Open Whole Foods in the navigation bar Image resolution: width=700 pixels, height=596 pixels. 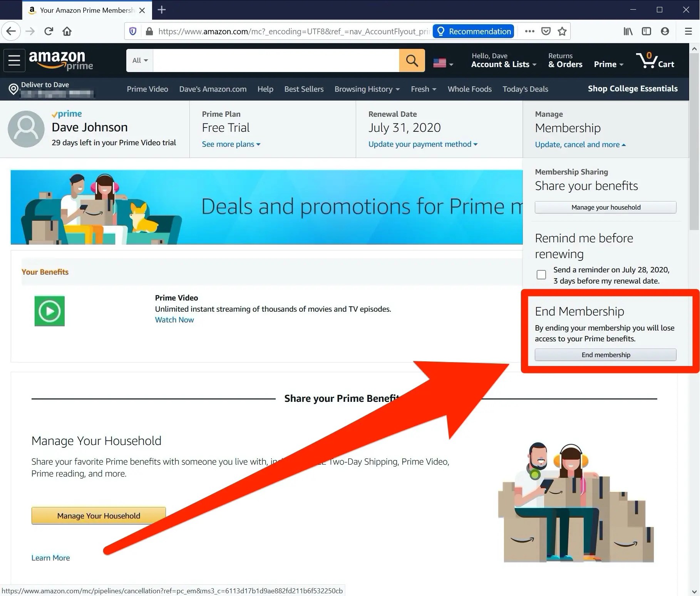pos(470,89)
